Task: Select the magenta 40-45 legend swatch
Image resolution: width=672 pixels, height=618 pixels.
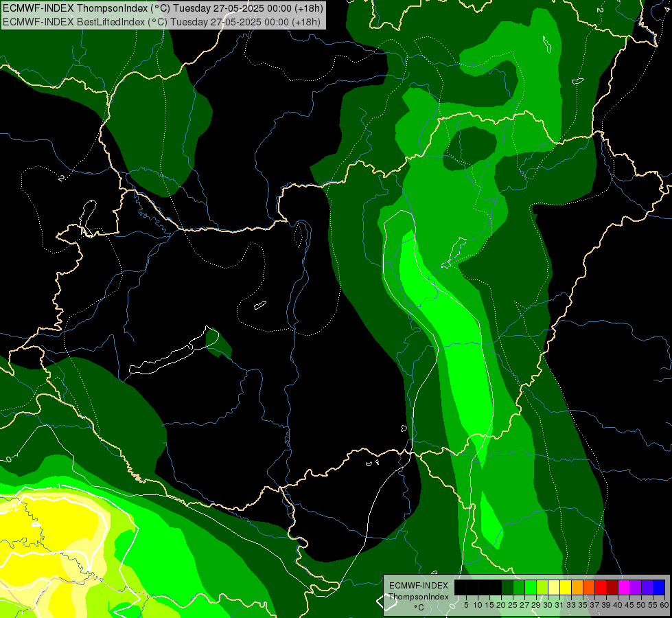Action: (x=624, y=587)
